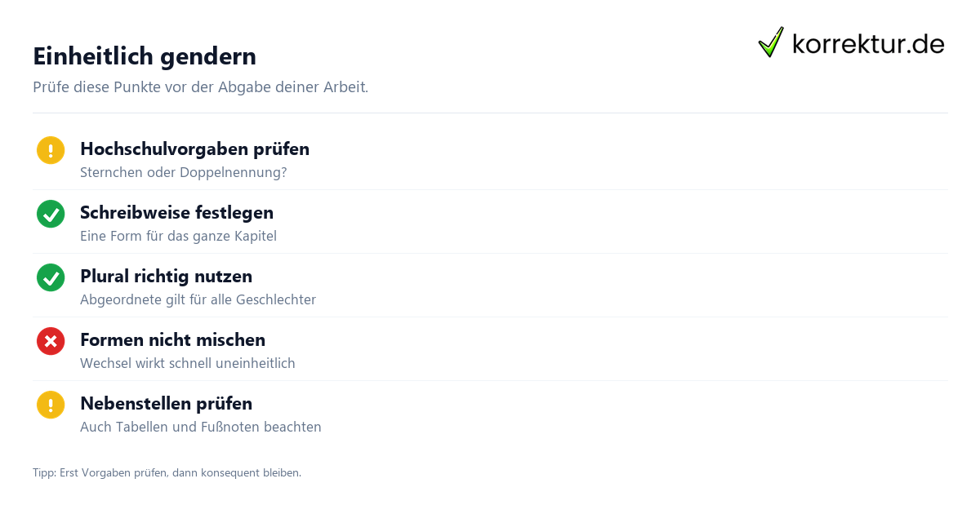Select the Hochschulvorgaben prüfen heading
The height and width of the screenshot is (514, 980).
click(194, 149)
